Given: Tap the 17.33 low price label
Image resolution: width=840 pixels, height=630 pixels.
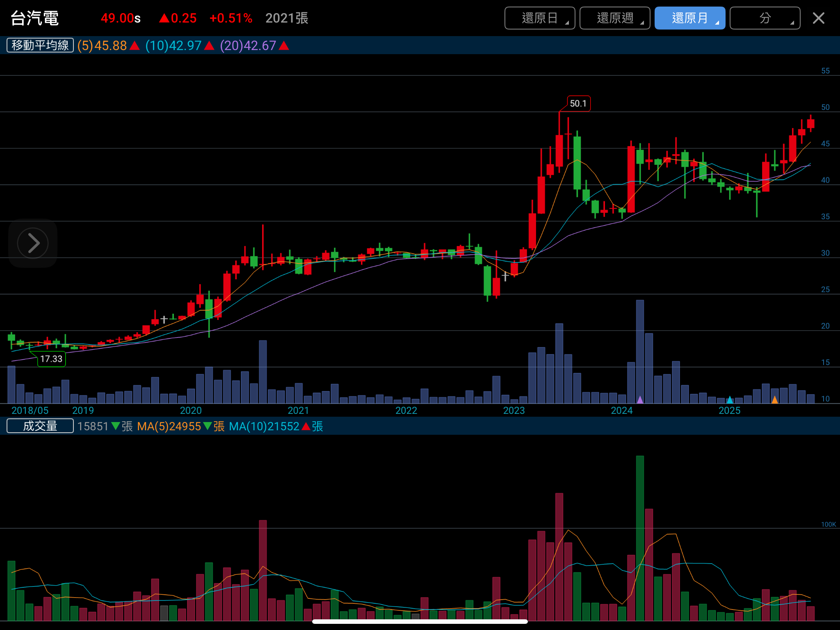Looking at the screenshot, I should [51, 359].
